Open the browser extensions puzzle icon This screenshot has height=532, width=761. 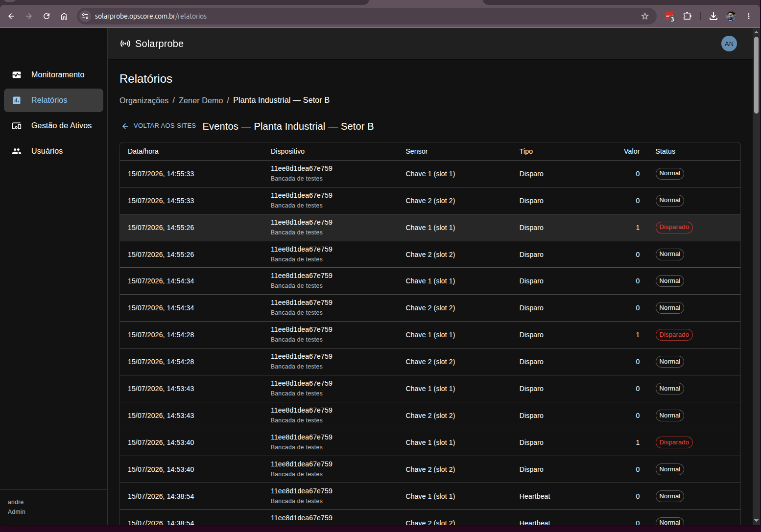pos(688,16)
